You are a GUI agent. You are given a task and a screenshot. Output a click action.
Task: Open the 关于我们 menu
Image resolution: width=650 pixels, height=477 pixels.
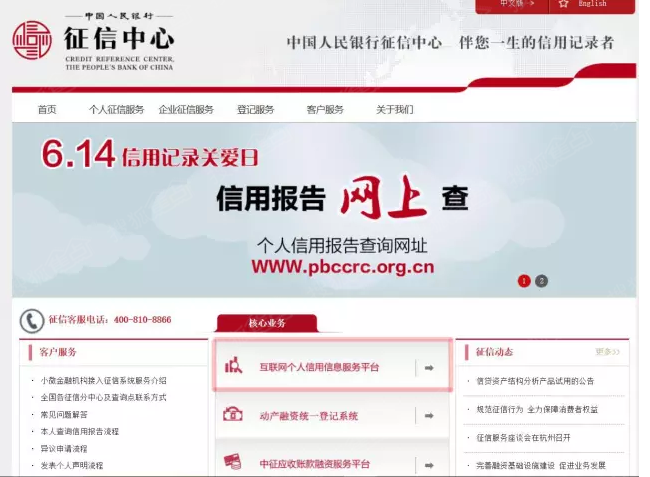tap(395, 109)
